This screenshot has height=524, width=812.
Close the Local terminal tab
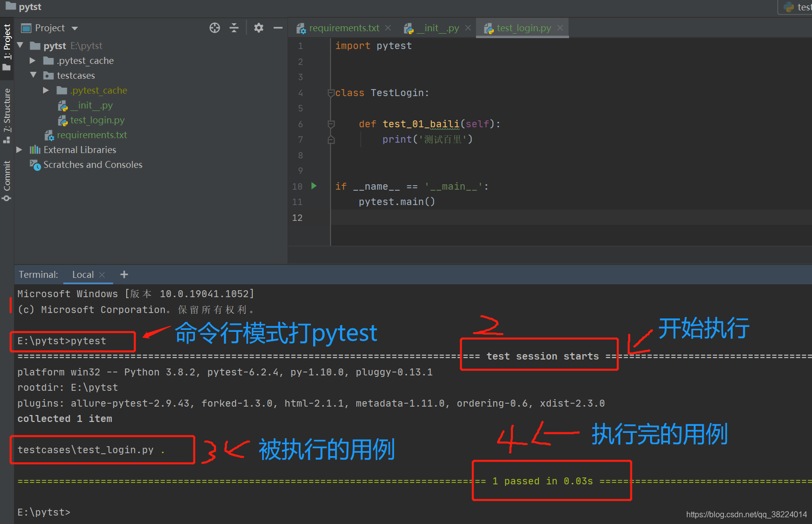pyautogui.click(x=102, y=274)
